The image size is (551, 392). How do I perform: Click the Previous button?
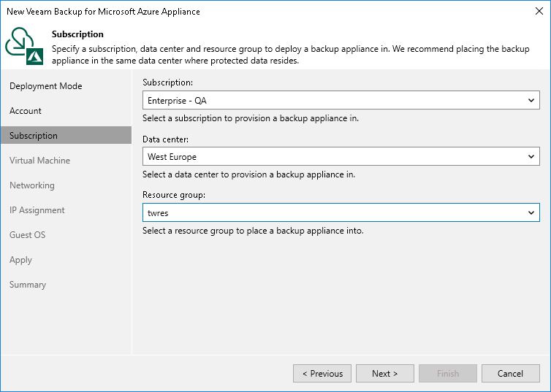click(x=322, y=374)
